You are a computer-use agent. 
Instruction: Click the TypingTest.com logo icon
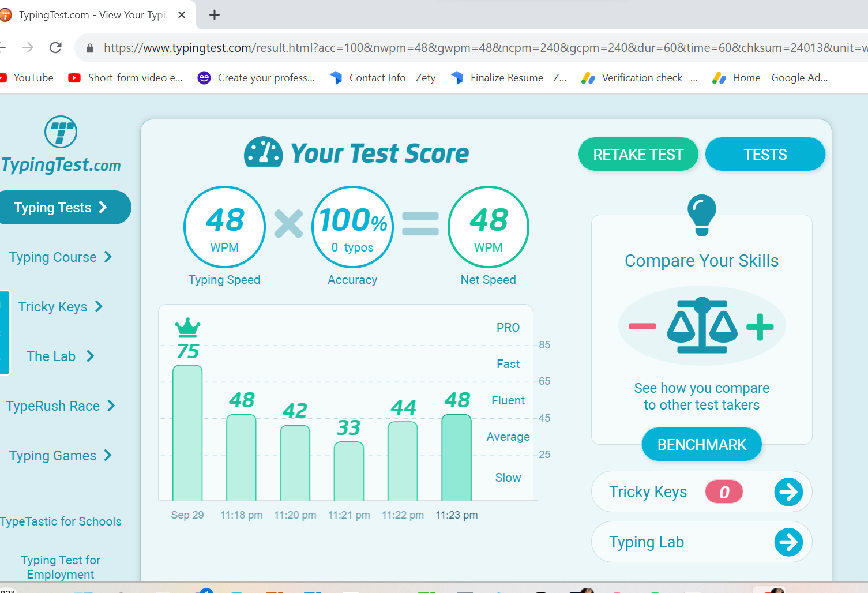61,132
